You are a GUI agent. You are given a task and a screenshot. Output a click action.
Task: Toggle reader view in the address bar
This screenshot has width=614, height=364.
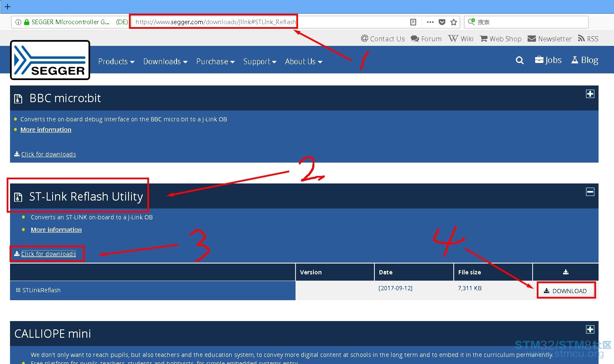coord(413,22)
